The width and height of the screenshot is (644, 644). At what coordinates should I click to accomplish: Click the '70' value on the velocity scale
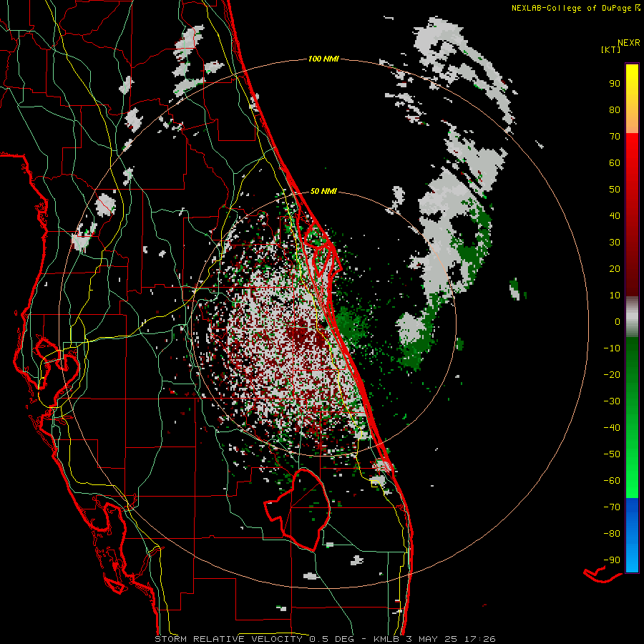[x=615, y=137]
